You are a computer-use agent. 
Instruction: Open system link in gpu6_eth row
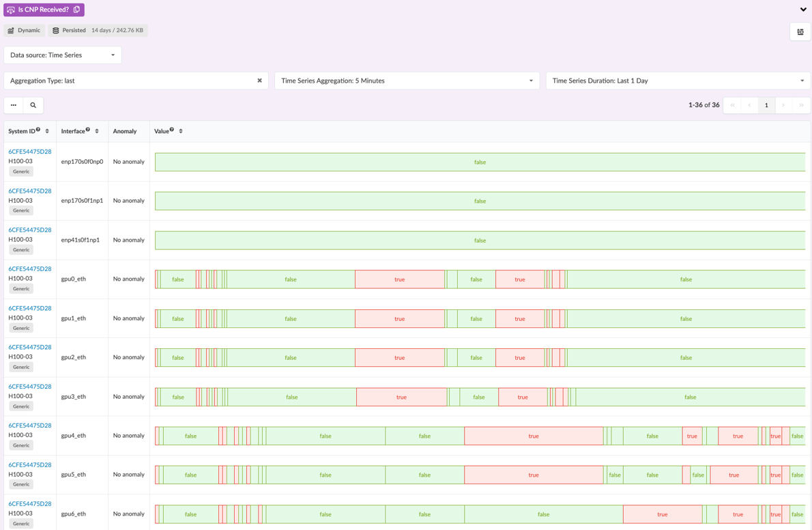pos(29,503)
